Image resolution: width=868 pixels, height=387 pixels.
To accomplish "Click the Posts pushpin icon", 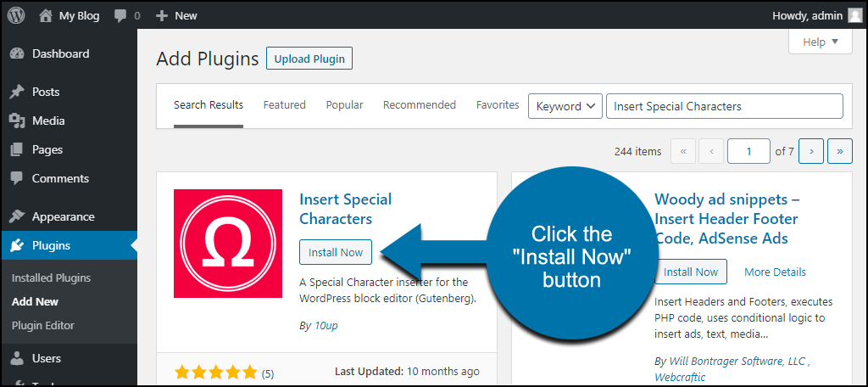I will click(17, 92).
